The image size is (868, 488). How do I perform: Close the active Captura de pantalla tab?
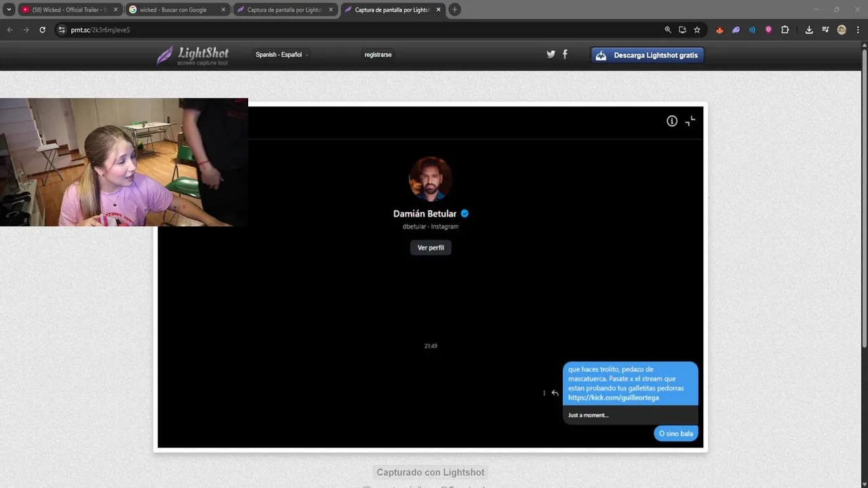(x=438, y=9)
